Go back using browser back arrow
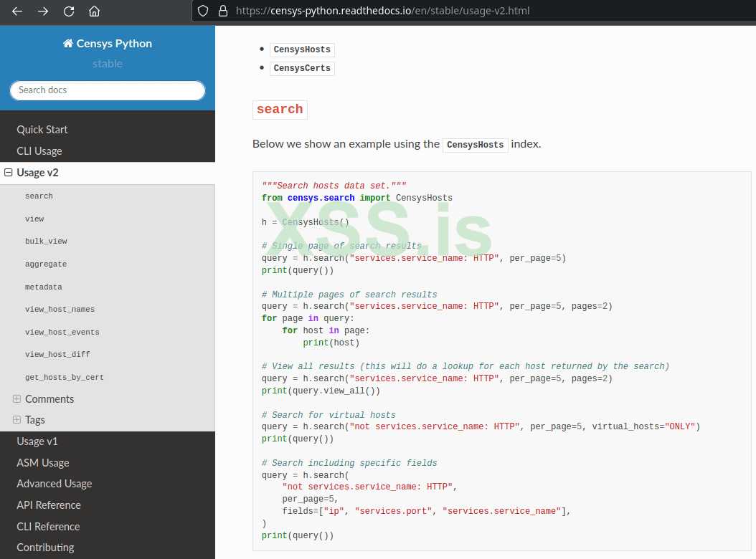The image size is (756, 559). [17, 11]
